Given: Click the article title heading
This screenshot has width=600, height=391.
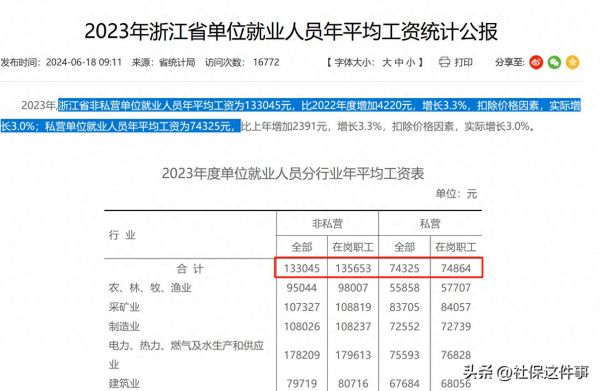Looking at the screenshot, I should pos(291,31).
